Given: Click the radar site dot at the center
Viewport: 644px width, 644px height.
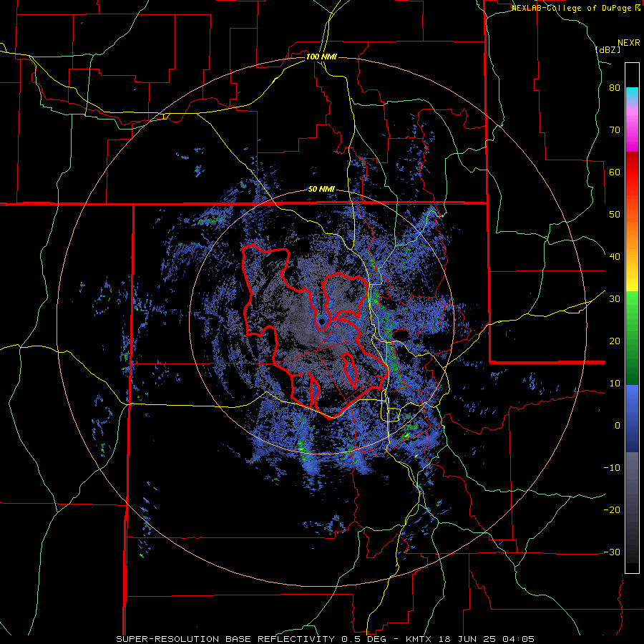Looking at the screenshot, I should tap(322, 322).
